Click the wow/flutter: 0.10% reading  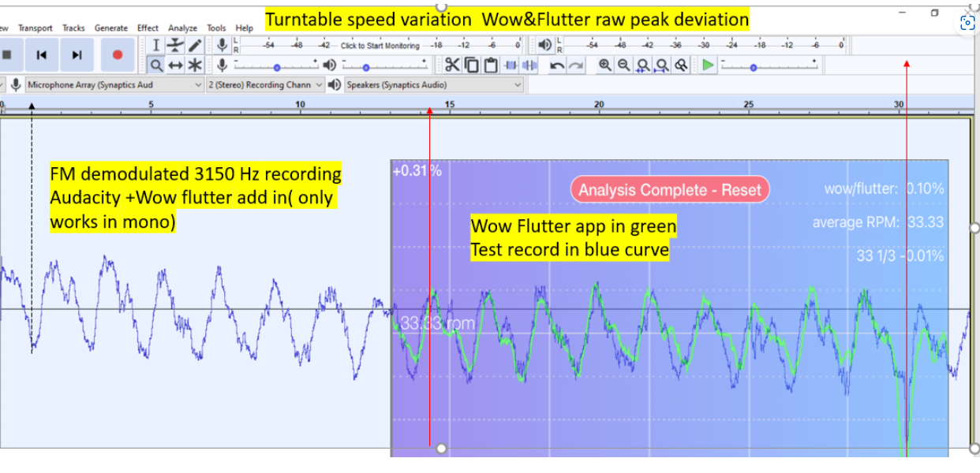pos(884,189)
